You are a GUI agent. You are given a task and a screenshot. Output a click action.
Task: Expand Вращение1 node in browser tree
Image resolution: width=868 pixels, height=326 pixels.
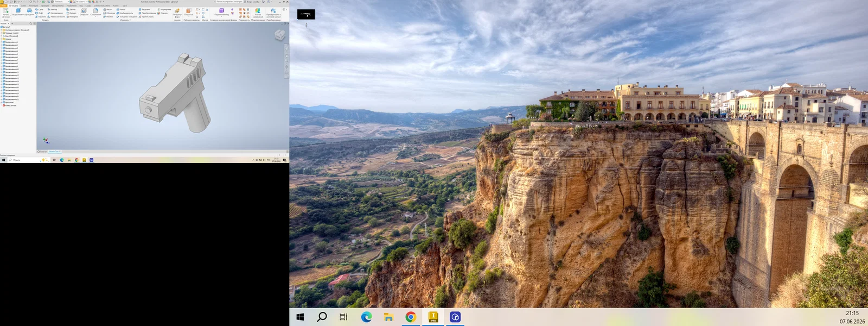point(1,102)
